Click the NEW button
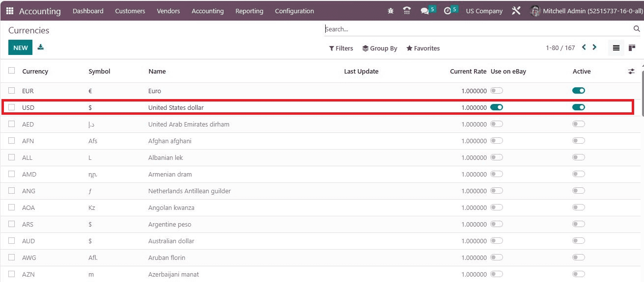This screenshot has width=644, height=282. coord(21,48)
